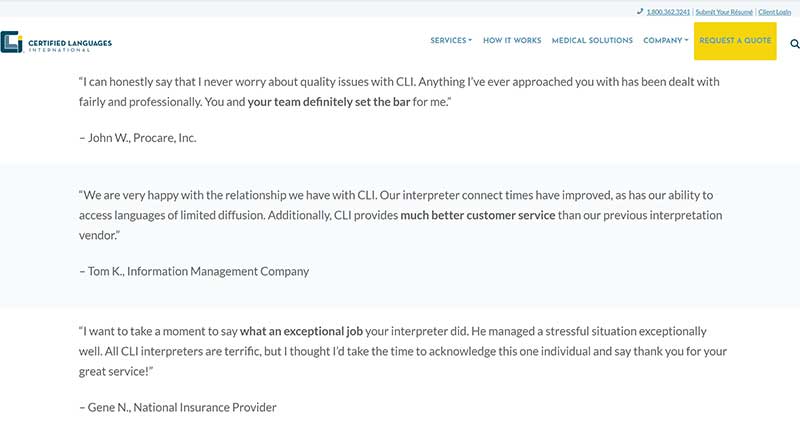Click the John W., Procare, Inc. attribution
This screenshot has height=431, width=800.
137,138
